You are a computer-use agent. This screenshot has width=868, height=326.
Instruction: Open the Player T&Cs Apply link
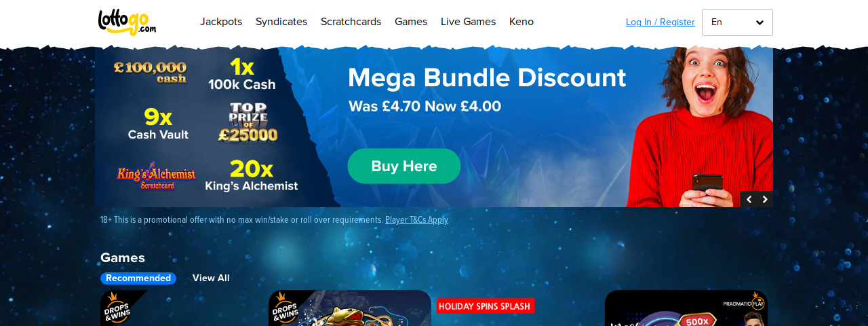click(x=416, y=220)
